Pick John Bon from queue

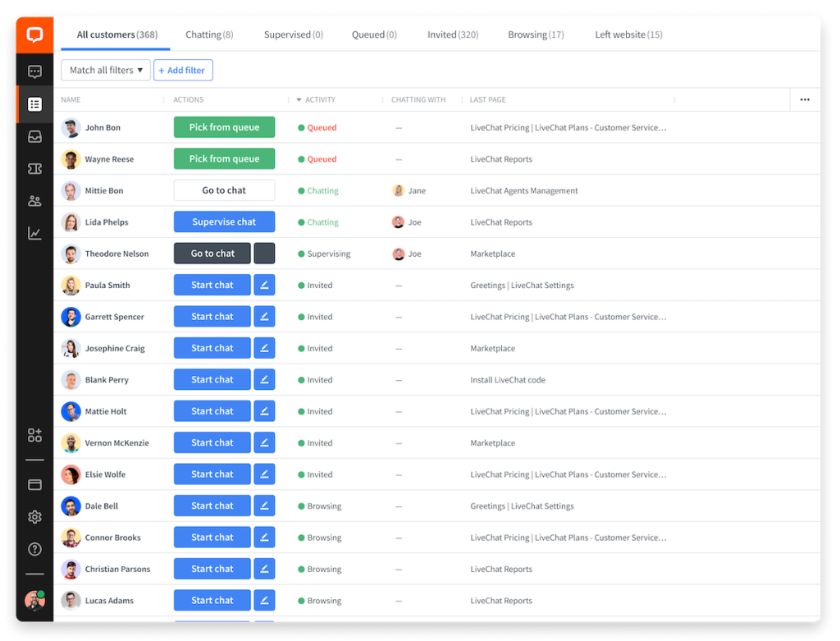(224, 127)
